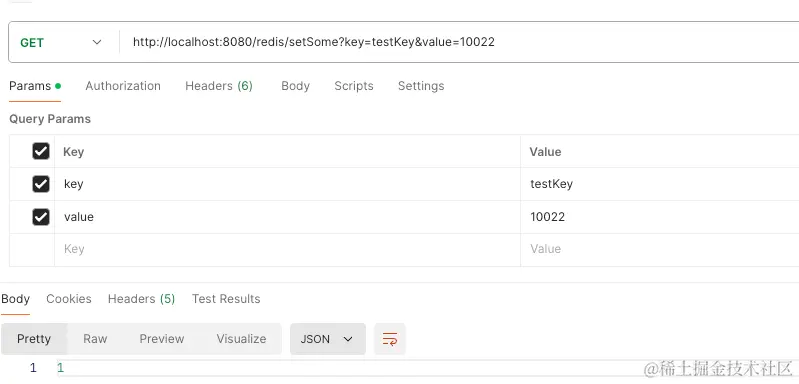Toggle word wrap icon in response toolbar
Screen dimensions: 799x384
click(390, 339)
